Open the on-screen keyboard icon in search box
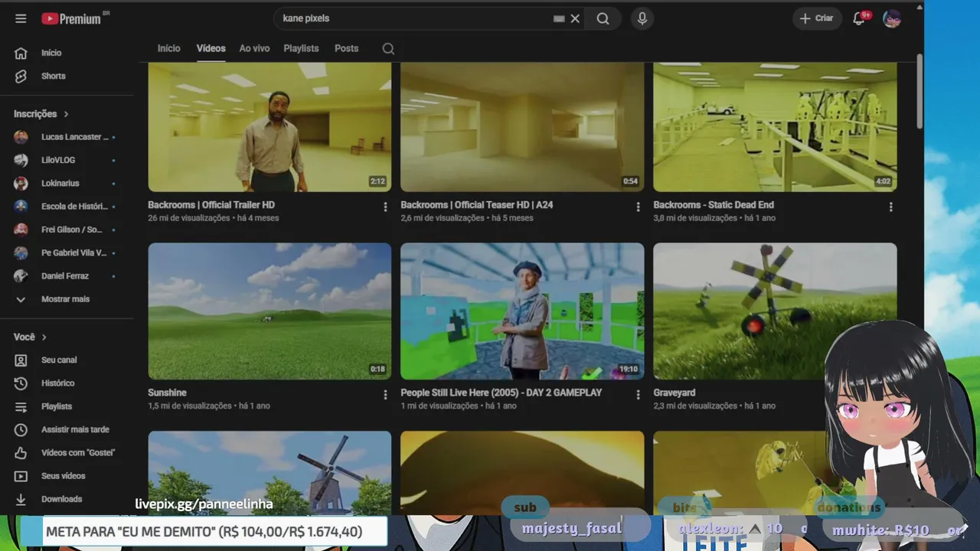The height and width of the screenshot is (551, 980). tap(559, 18)
